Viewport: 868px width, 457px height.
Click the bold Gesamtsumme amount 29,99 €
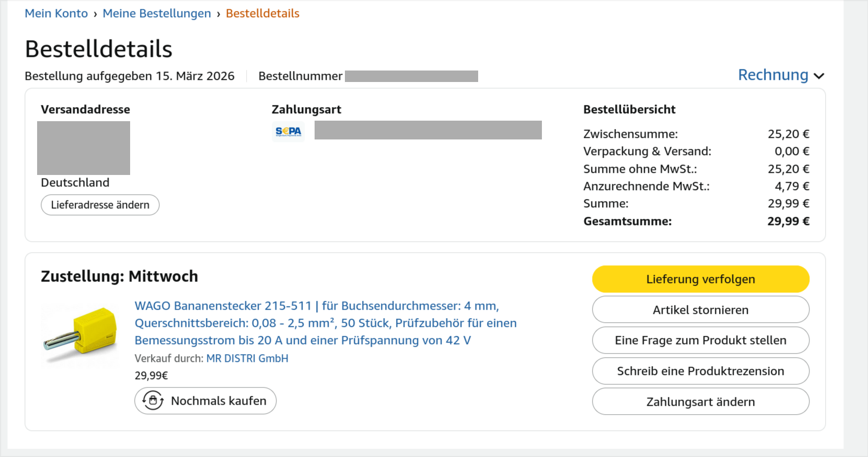(x=788, y=221)
